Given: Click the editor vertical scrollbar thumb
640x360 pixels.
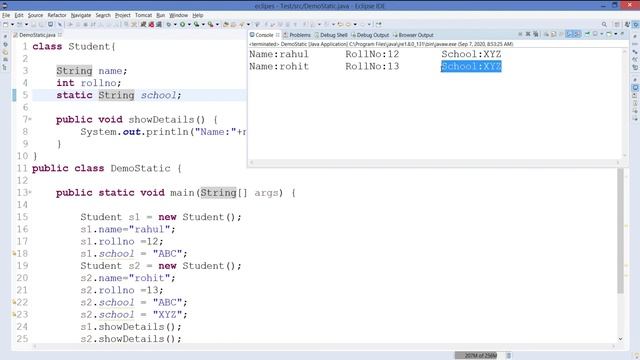Looking at the screenshot, I should tap(620, 231).
